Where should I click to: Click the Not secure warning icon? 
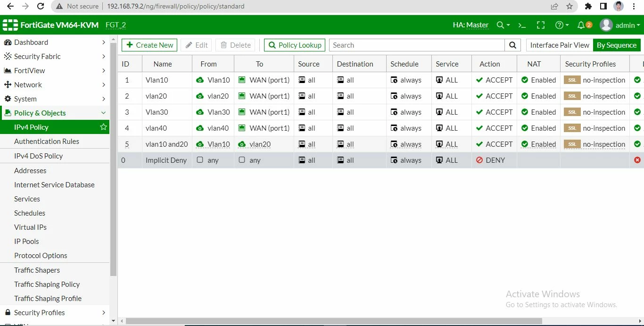click(59, 7)
